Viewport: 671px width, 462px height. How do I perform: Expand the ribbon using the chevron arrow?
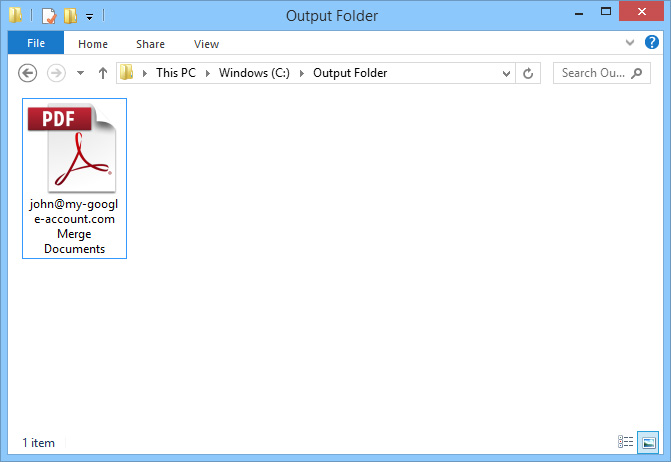pyautogui.click(x=630, y=43)
